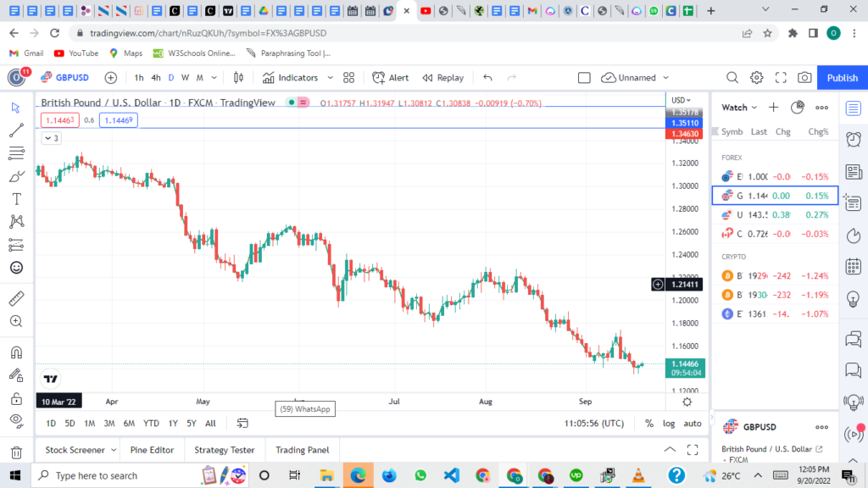The height and width of the screenshot is (488, 868).
Task: Open chart settings gear
Action: 756,77
